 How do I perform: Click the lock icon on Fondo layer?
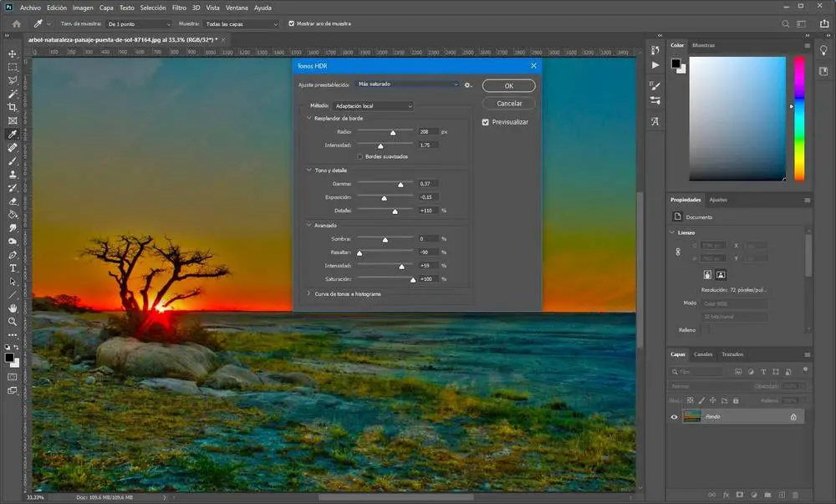click(x=793, y=416)
